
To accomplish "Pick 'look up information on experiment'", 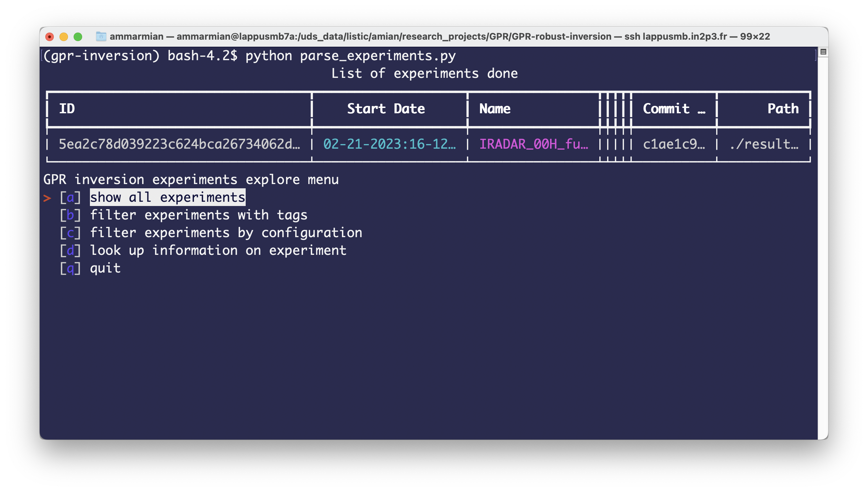I will pyautogui.click(x=218, y=251).
